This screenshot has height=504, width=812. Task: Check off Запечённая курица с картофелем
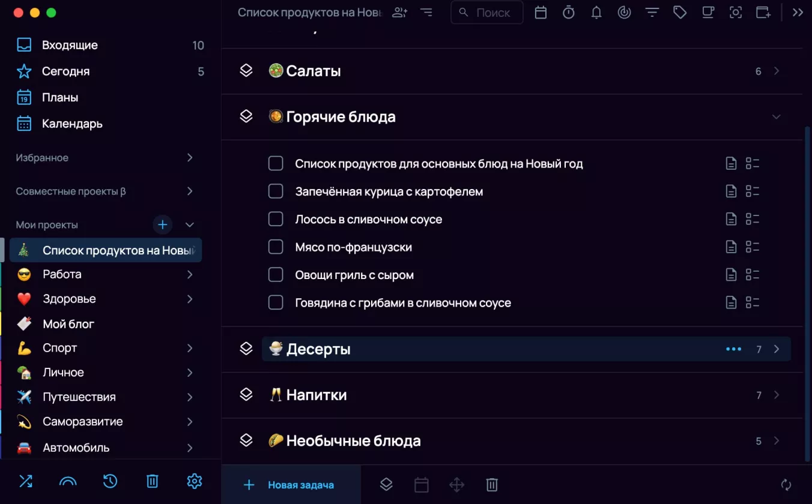[276, 191]
